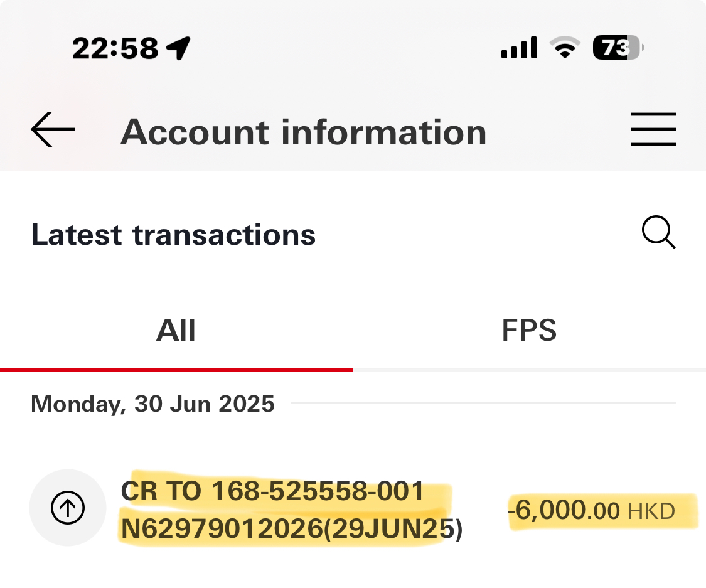Viewport: 706px width, 588px height.
Task: Tap the red active-tab underline indicator
Action: (176, 370)
